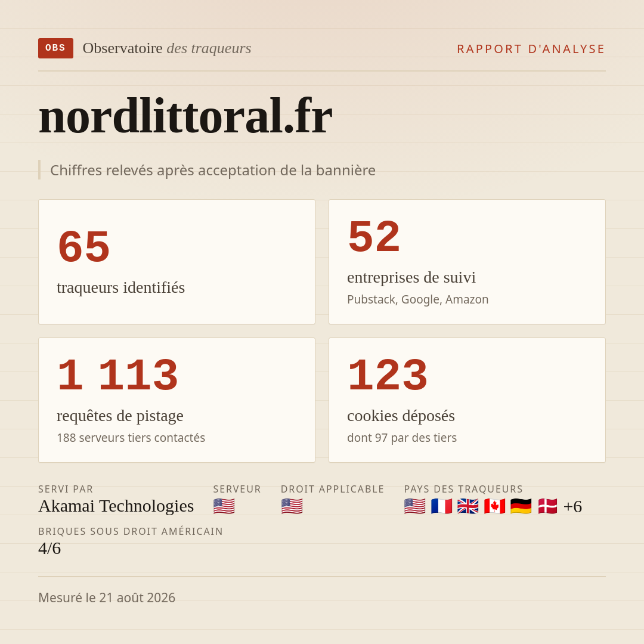This screenshot has width=644, height=644.
Task: Click the Observatoire des traqueurs title
Action: coord(167,48)
